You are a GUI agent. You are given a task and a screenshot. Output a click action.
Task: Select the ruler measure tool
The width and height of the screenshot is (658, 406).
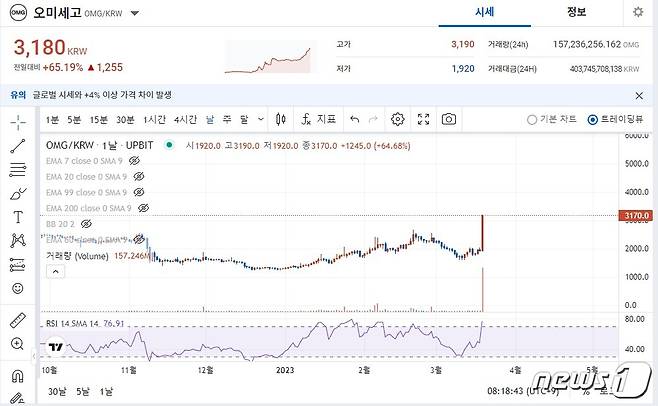(x=18, y=320)
